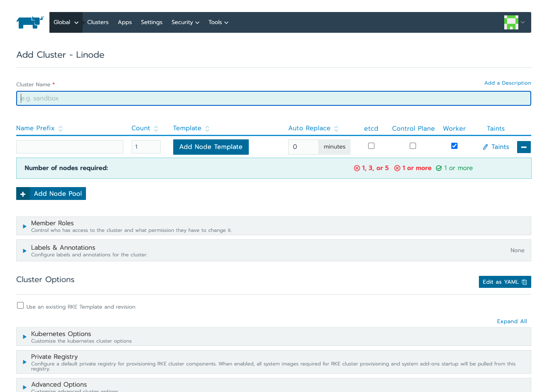Switch to the Clusters menu item

pos(98,22)
